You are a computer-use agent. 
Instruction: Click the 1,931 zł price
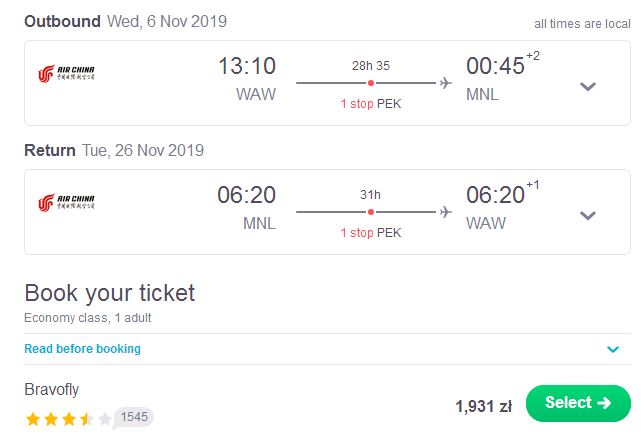[x=484, y=406]
